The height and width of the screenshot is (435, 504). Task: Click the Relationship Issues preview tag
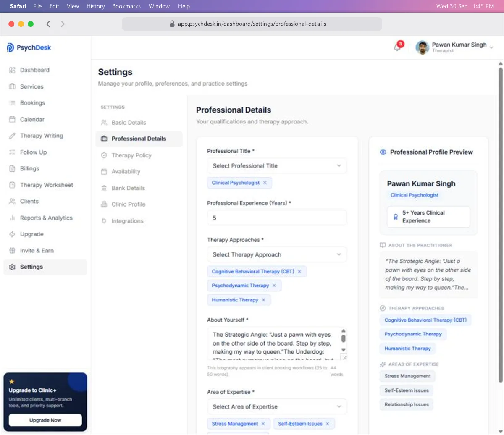tap(407, 404)
